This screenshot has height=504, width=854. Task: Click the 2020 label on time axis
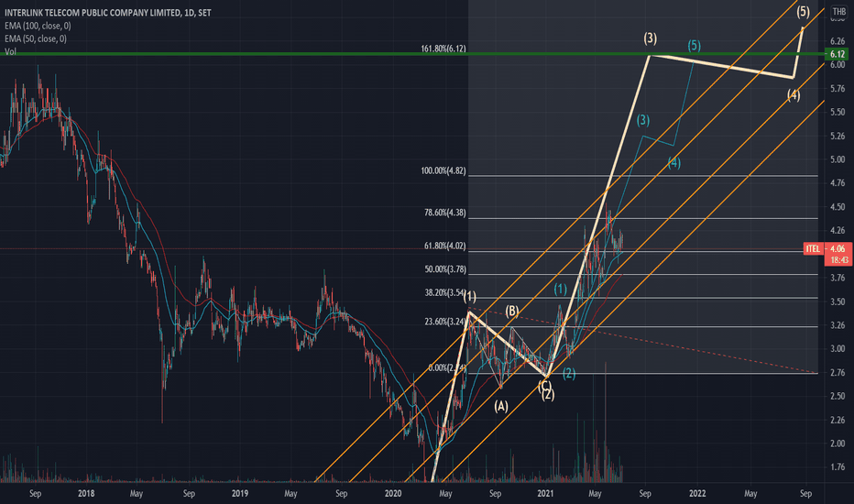[393, 494]
